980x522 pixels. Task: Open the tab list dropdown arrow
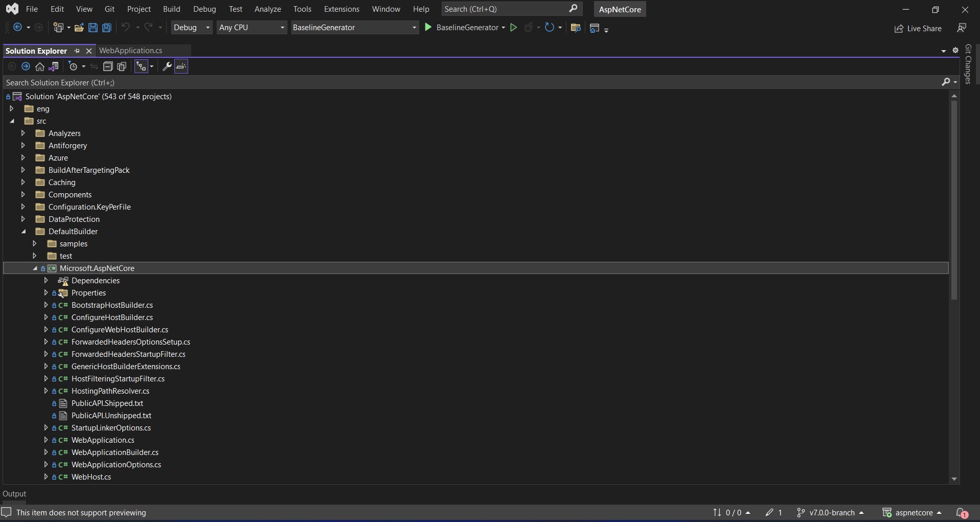(x=943, y=51)
